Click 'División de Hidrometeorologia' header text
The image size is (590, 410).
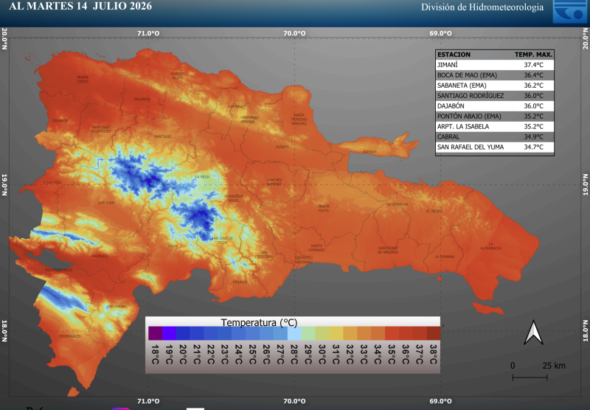pos(482,7)
